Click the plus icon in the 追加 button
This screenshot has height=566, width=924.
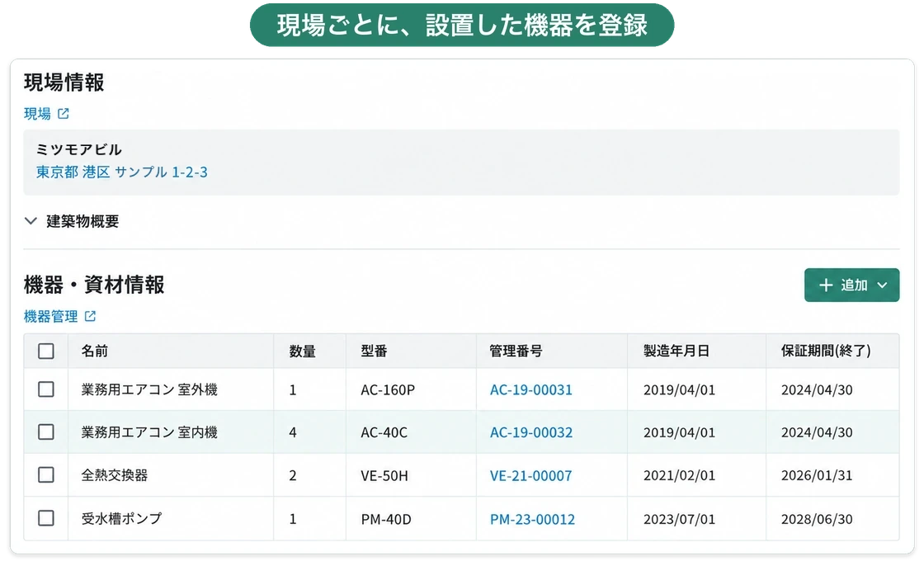pyautogui.click(x=826, y=285)
